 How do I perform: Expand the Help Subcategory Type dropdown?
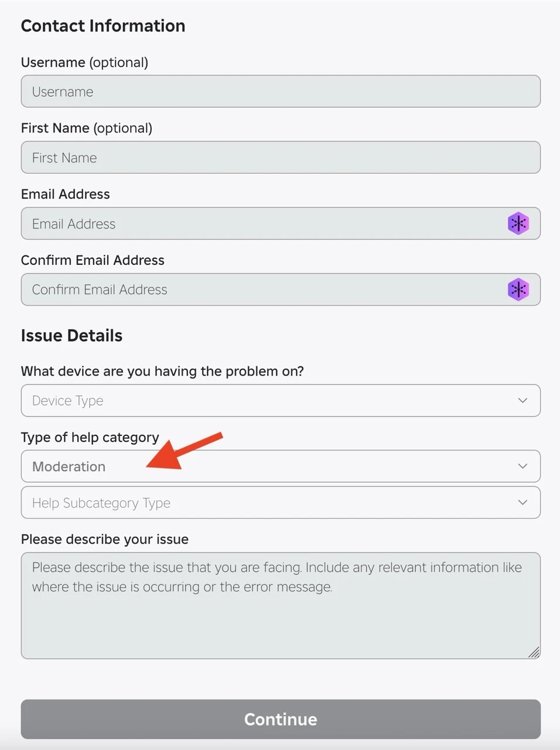(x=281, y=502)
